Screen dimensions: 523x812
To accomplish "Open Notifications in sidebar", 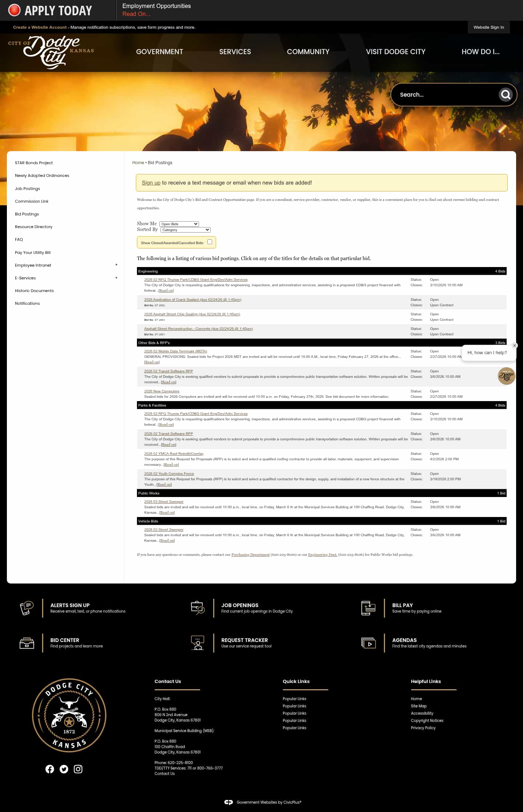I will click(x=27, y=303).
